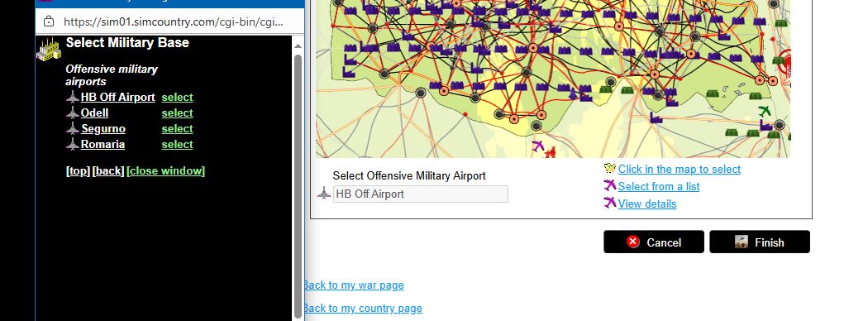Click the Cancel button
The image size is (868, 321).
coord(654,242)
